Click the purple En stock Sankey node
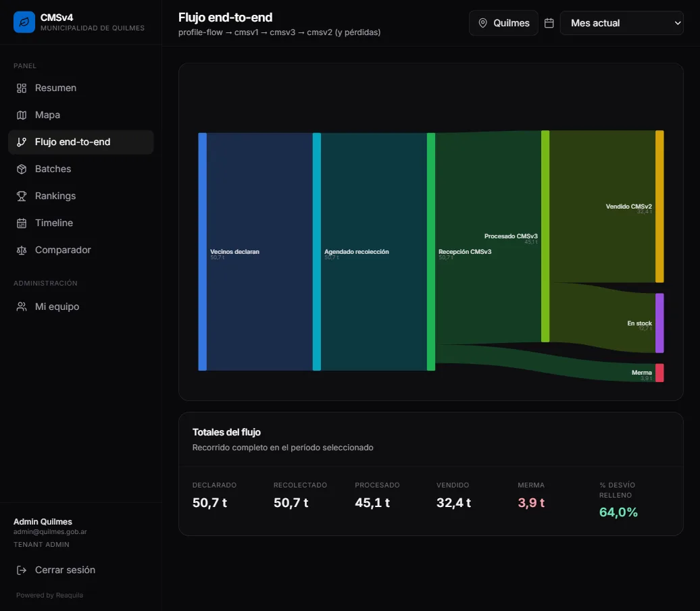The image size is (700, 611). tap(659, 323)
